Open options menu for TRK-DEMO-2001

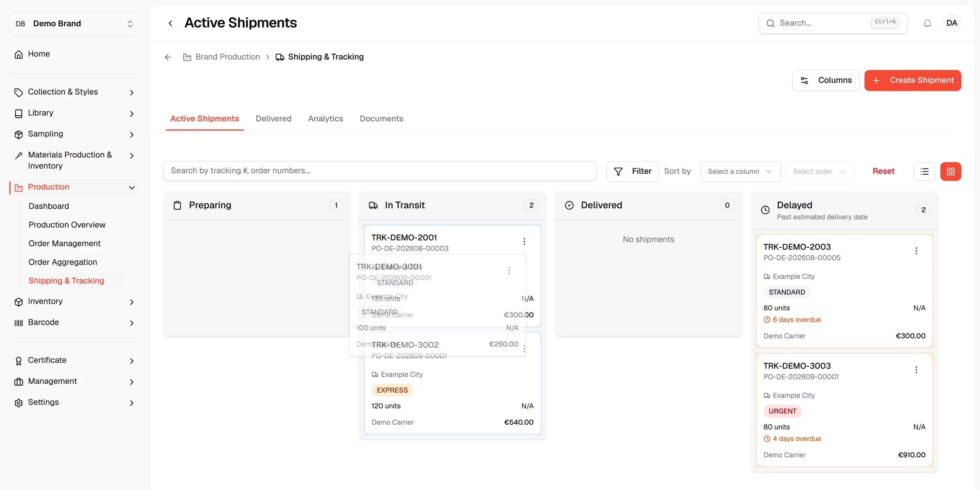point(524,241)
